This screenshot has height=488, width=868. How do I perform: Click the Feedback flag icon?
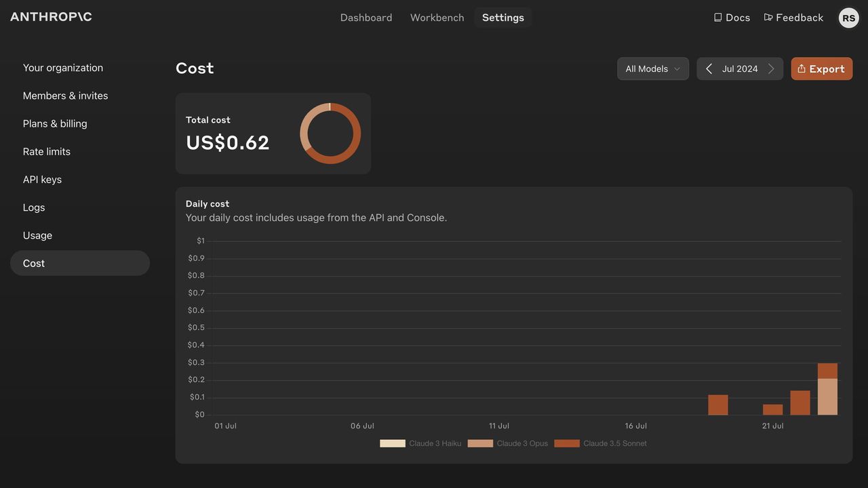[768, 18]
